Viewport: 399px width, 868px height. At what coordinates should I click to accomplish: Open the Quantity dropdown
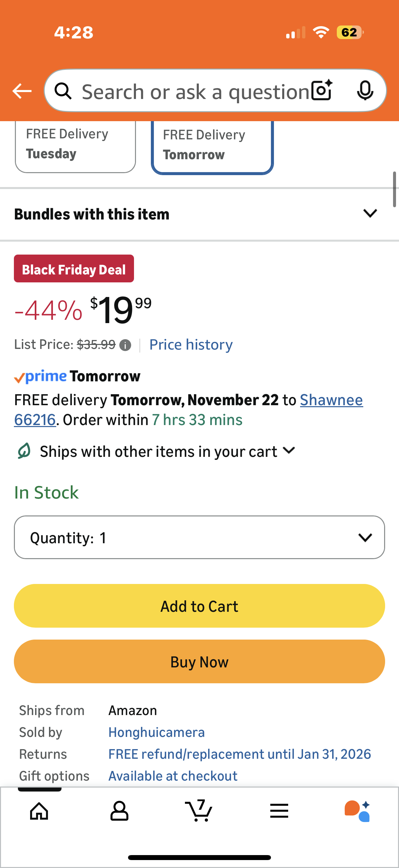coord(199,537)
